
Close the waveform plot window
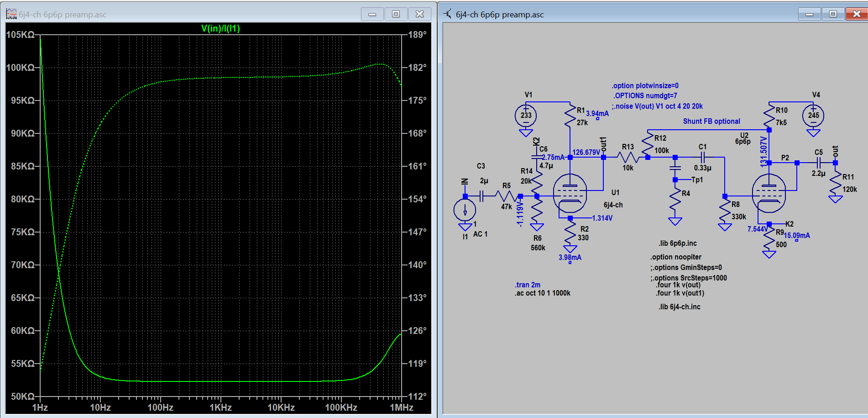click(x=419, y=14)
